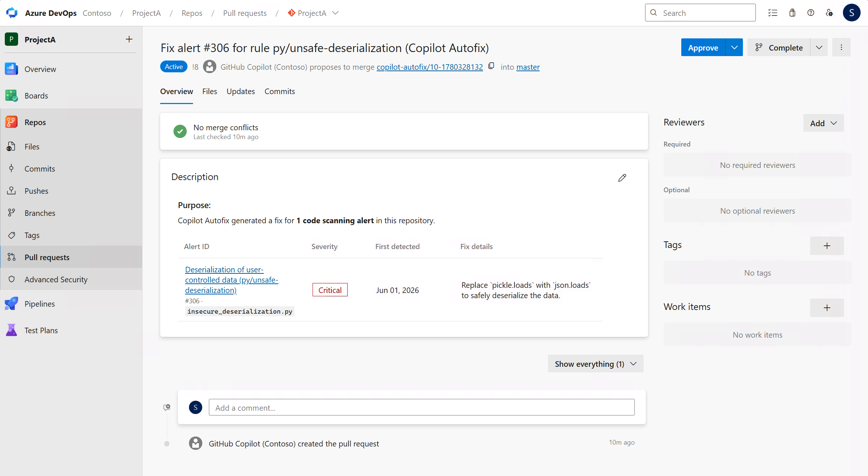Add a work item with the plus button
868x476 pixels.
[x=827, y=308]
